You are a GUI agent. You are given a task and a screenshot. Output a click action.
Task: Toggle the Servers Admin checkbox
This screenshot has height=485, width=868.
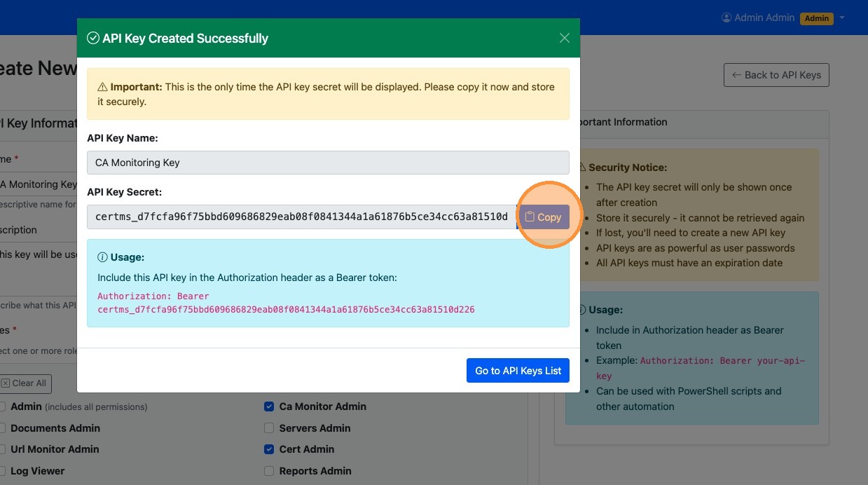(x=269, y=428)
